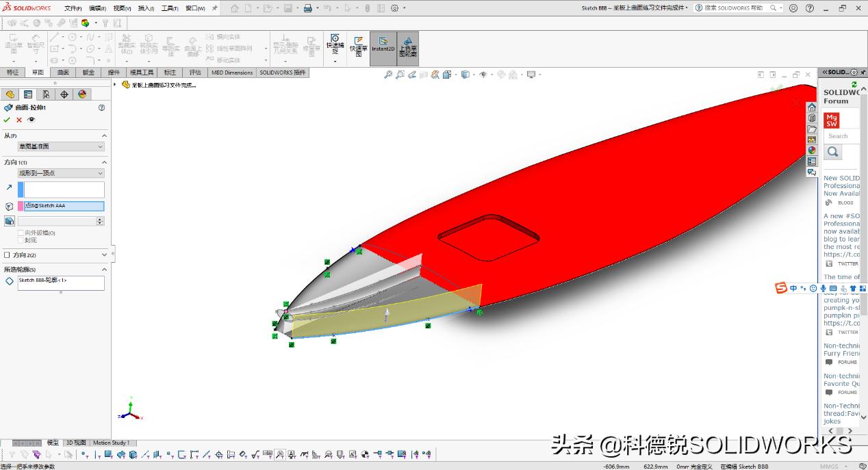The width and height of the screenshot is (868, 470).
Task: Open the 插入(I) menu
Action: pos(146,8)
